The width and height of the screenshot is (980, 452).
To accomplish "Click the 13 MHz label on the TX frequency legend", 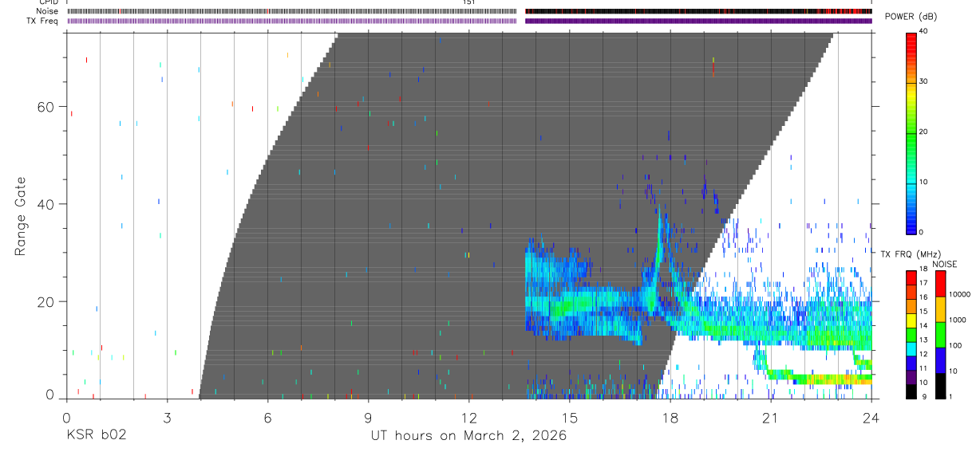I will tap(923, 340).
